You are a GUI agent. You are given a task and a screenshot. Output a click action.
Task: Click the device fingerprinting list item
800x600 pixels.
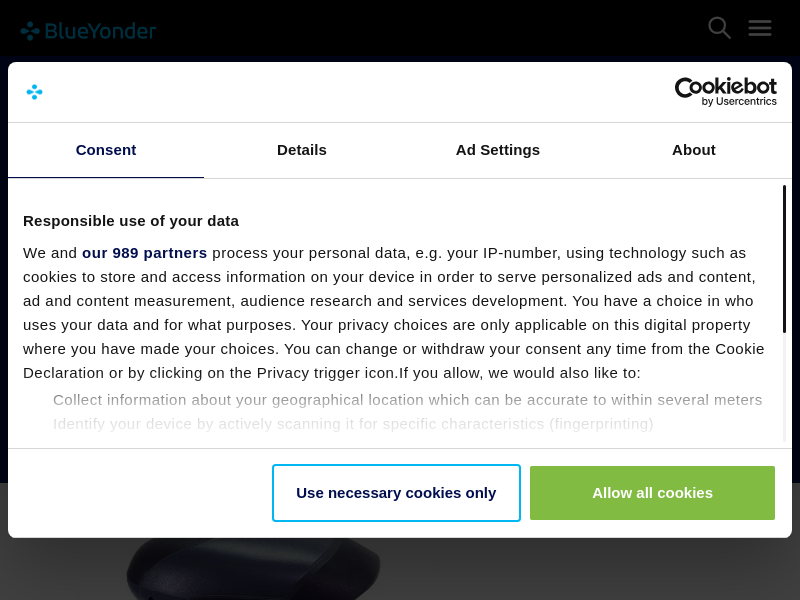[x=353, y=424]
